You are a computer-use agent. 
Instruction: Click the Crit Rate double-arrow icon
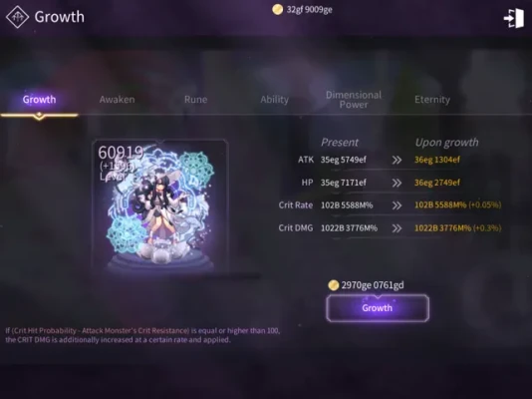(x=397, y=205)
